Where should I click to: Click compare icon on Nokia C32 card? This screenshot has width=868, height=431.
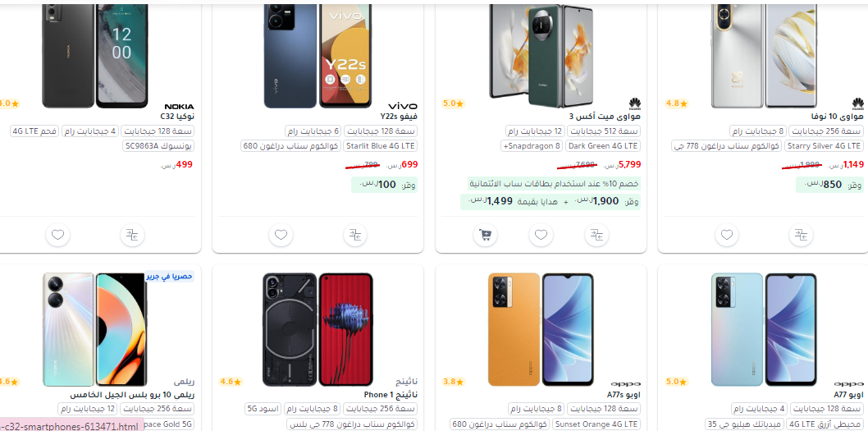(x=132, y=235)
